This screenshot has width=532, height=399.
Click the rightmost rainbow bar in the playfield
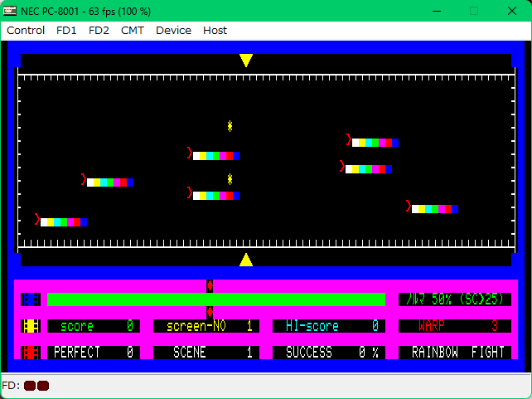(435, 209)
